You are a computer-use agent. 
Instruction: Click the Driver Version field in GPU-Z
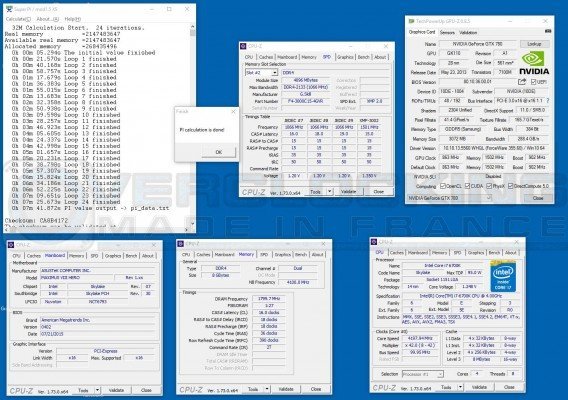(x=494, y=148)
